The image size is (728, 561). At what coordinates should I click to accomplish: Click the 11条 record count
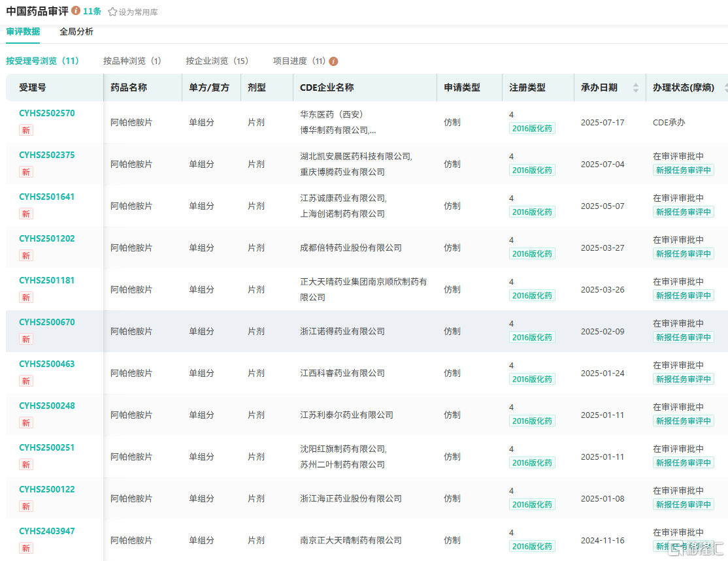(92, 11)
